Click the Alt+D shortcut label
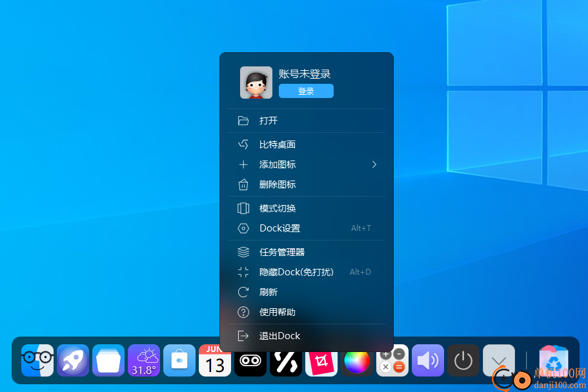The width and height of the screenshot is (588, 392). pyautogui.click(x=360, y=272)
